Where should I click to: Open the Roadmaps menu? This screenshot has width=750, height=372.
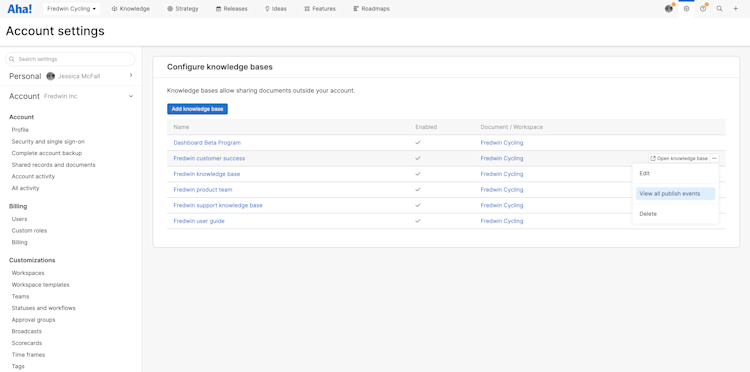(371, 9)
